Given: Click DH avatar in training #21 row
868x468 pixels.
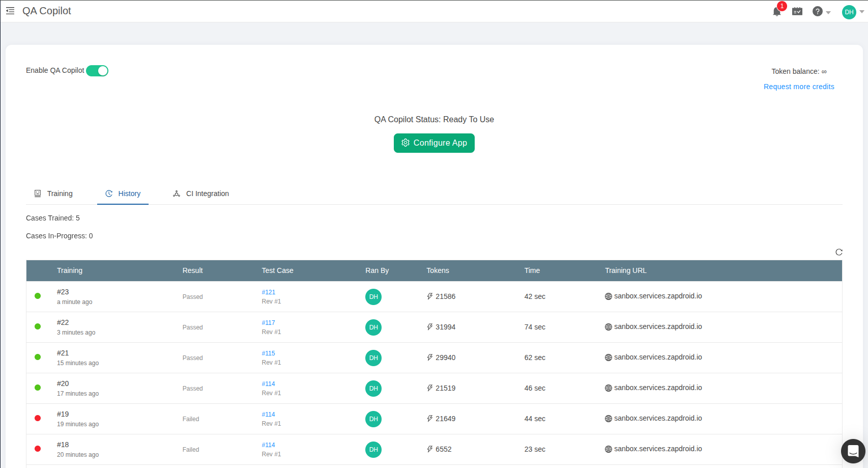Looking at the screenshot, I should (x=373, y=358).
